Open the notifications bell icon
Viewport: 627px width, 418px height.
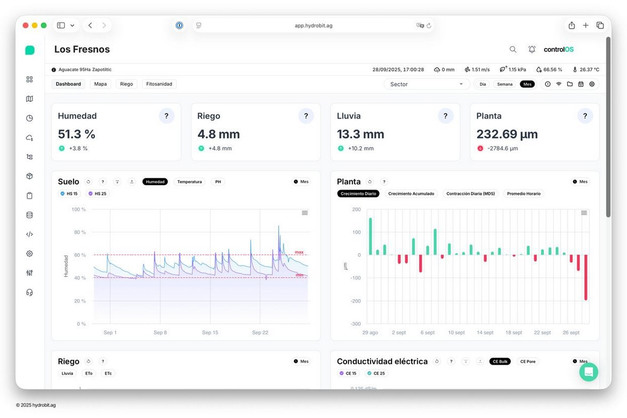tap(531, 49)
